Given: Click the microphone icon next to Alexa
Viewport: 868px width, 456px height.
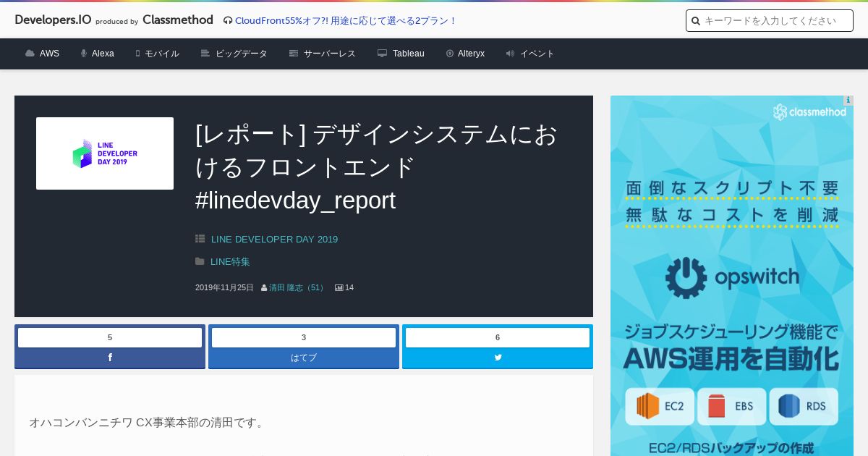Looking at the screenshot, I should coord(84,54).
